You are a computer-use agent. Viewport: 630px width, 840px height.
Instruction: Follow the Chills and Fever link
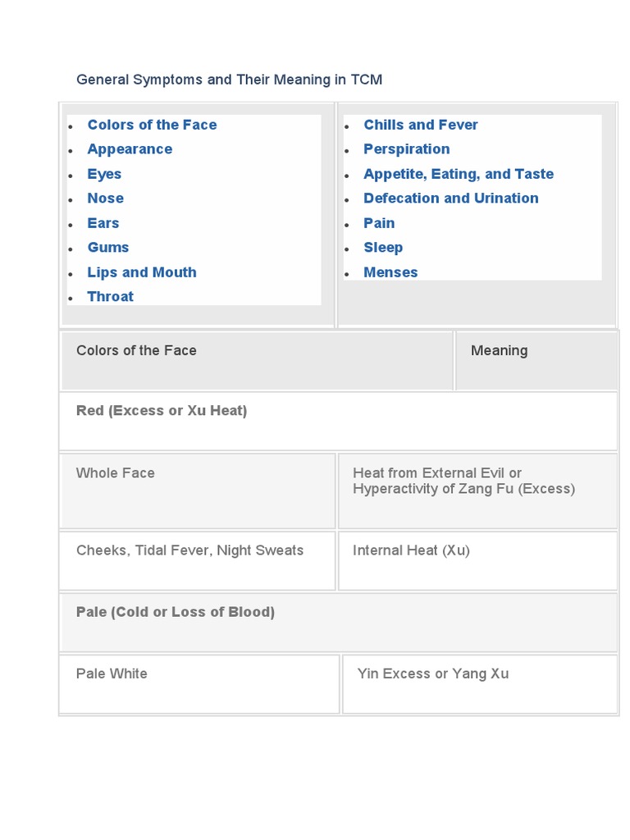click(420, 125)
